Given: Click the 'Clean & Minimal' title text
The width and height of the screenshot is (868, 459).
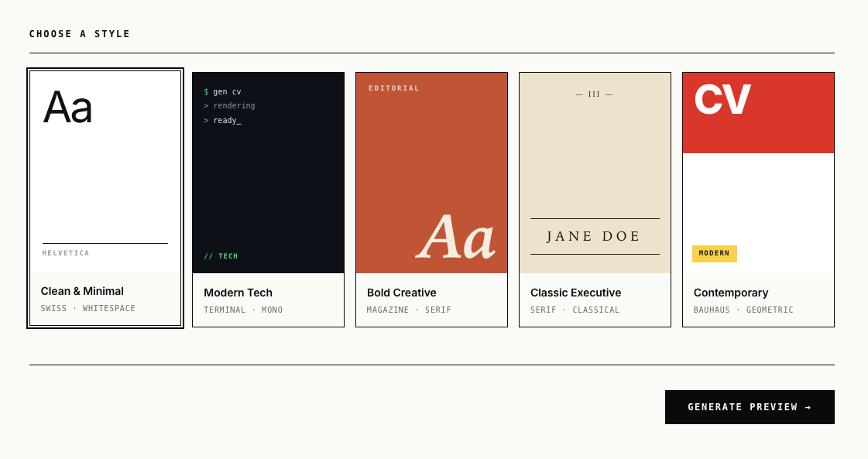Looking at the screenshot, I should pos(82,291).
